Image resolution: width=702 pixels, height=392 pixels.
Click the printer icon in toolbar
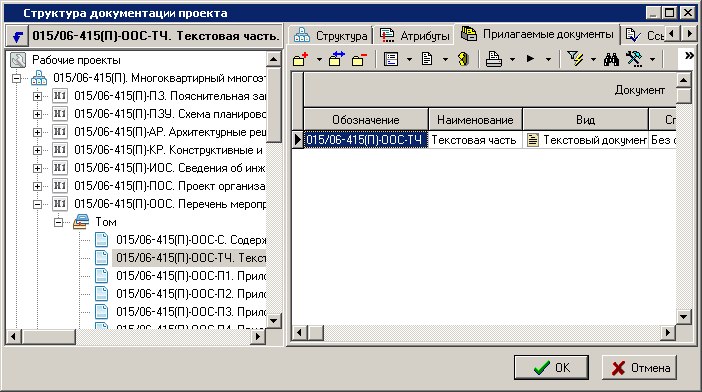tap(494, 59)
